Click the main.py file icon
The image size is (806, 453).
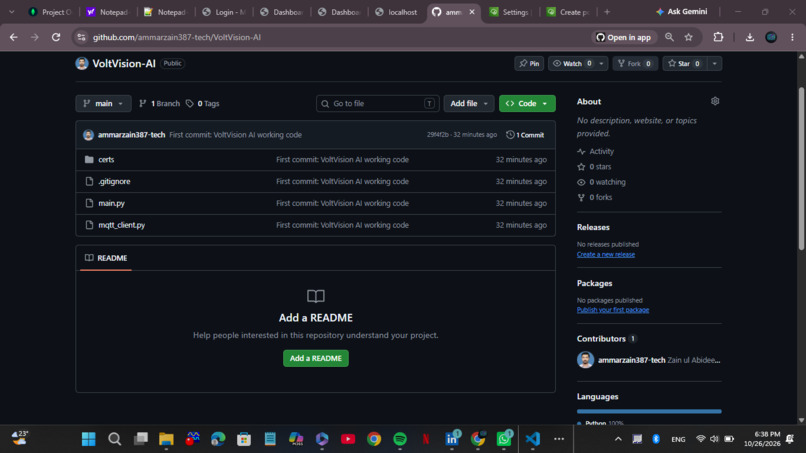click(89, 203)
